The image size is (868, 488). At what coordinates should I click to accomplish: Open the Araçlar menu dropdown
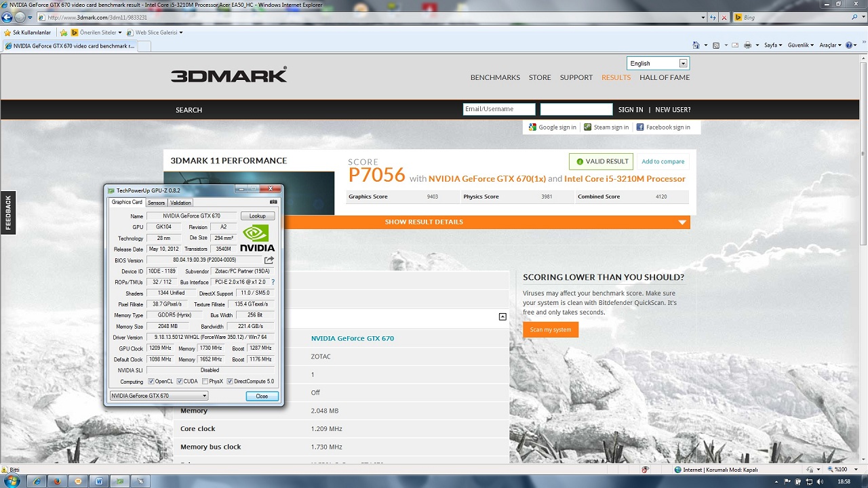(830, 45)
